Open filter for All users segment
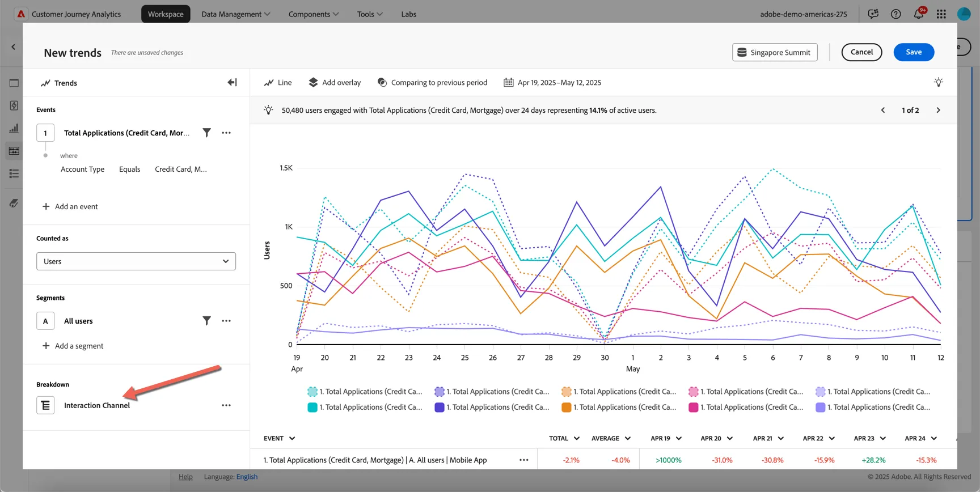This screenshot has height=492, width=980. click(207, 321)
